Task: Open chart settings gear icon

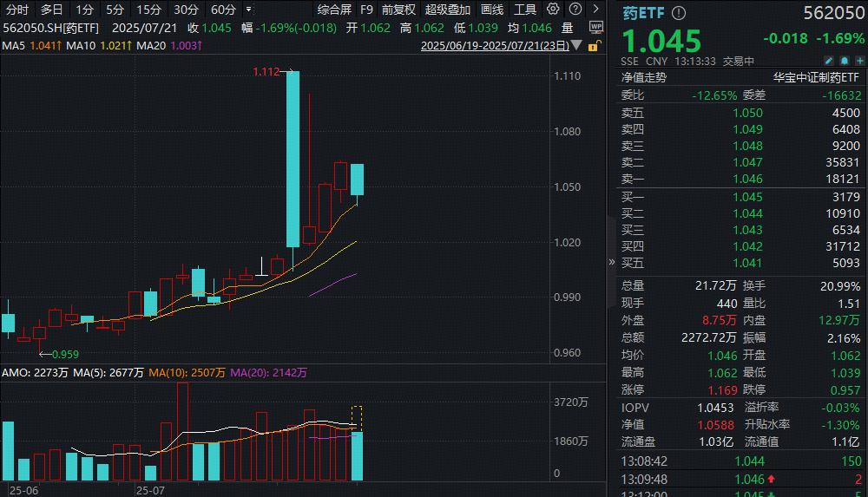Action: (552, 9)
